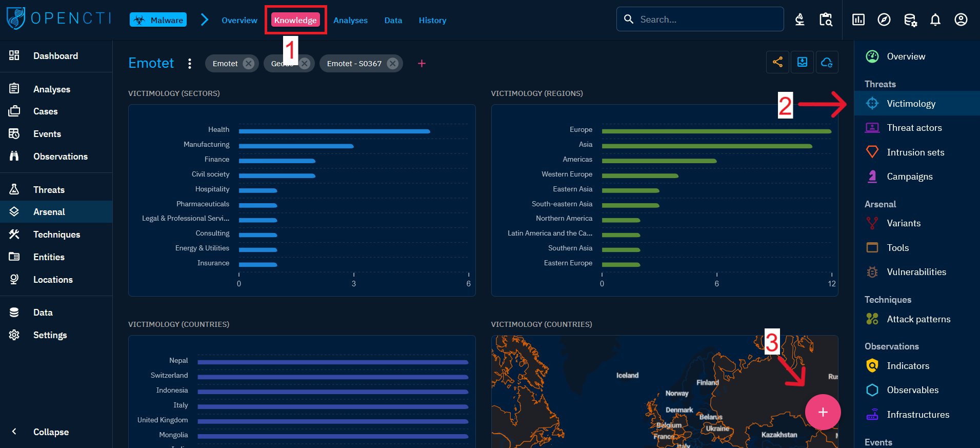Open the History tab
The width and height of the screenshot is (980, 448).
[x=432, y=21]
